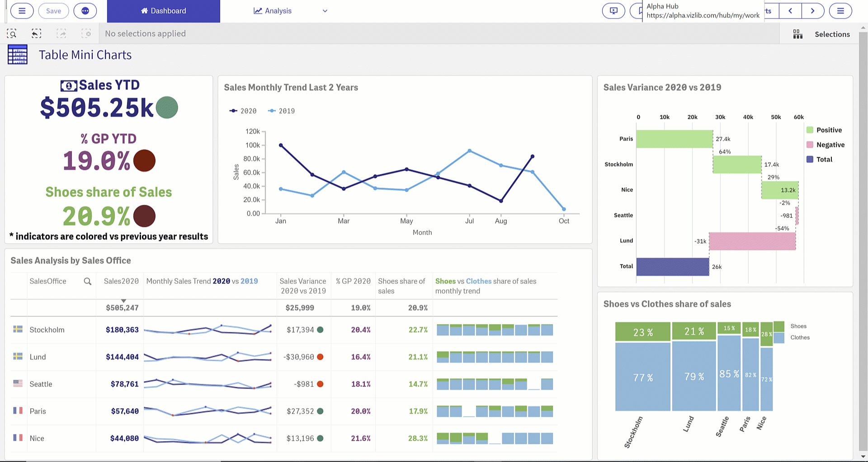
Task: Switch to the Dashboard tab
Action: coord(163,11)
